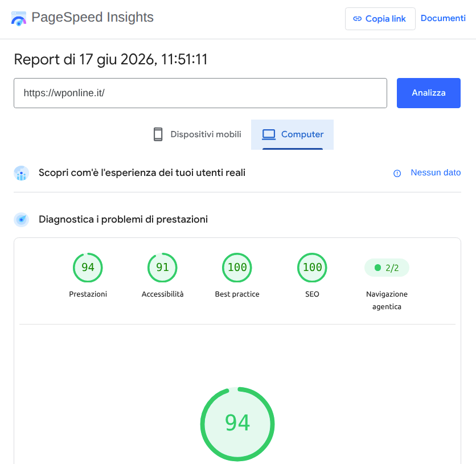Open the SEO score gauge of 100
Image resolution: width=476 pixels, height=464 pixels.
[312, 268]
